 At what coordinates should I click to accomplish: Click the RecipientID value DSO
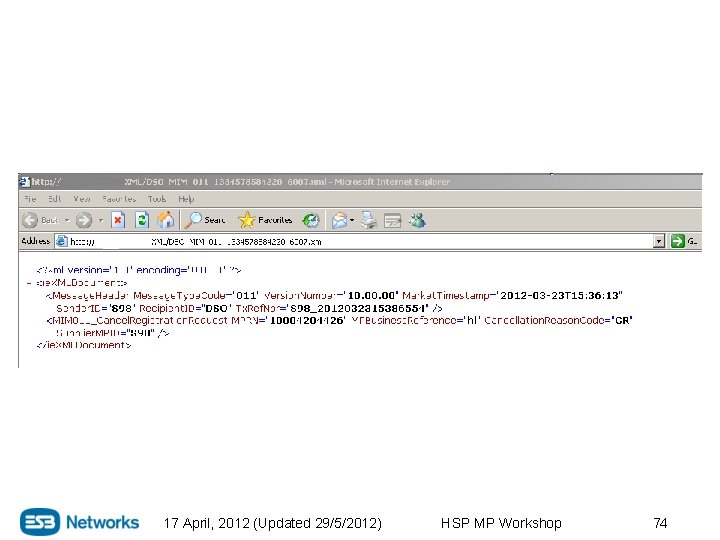point(216,308)
